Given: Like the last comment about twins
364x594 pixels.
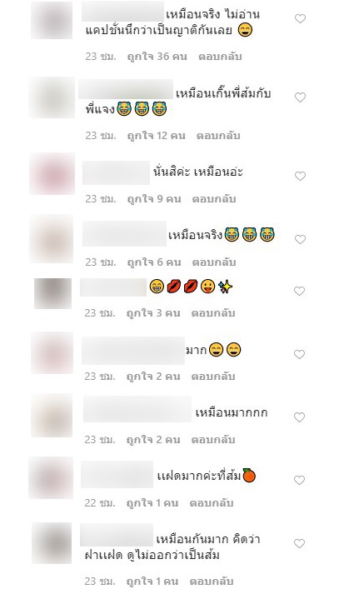Looking at the screenshot, I should 299,544.
